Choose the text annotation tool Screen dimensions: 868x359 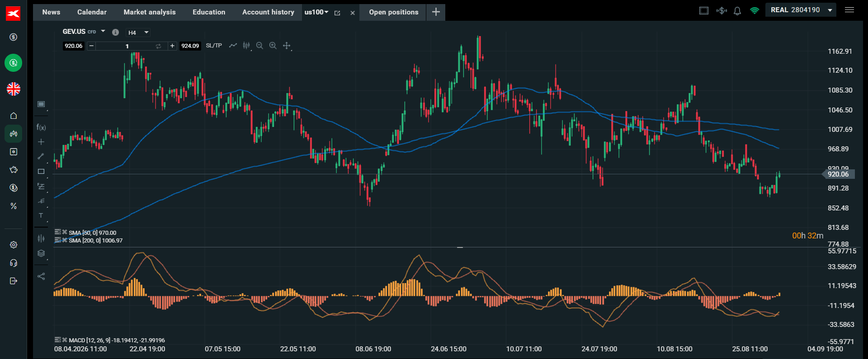click(41, 215)
